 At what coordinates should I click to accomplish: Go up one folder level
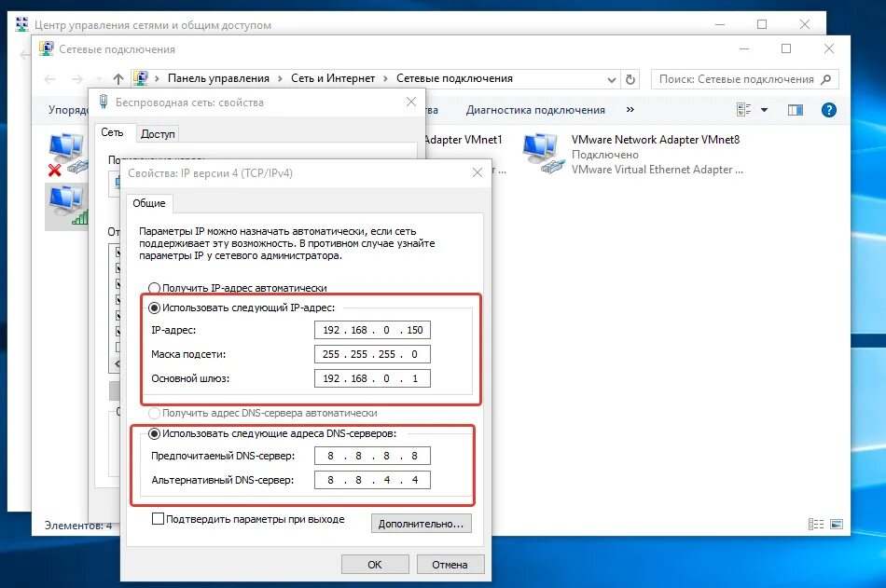click(118, 79)
